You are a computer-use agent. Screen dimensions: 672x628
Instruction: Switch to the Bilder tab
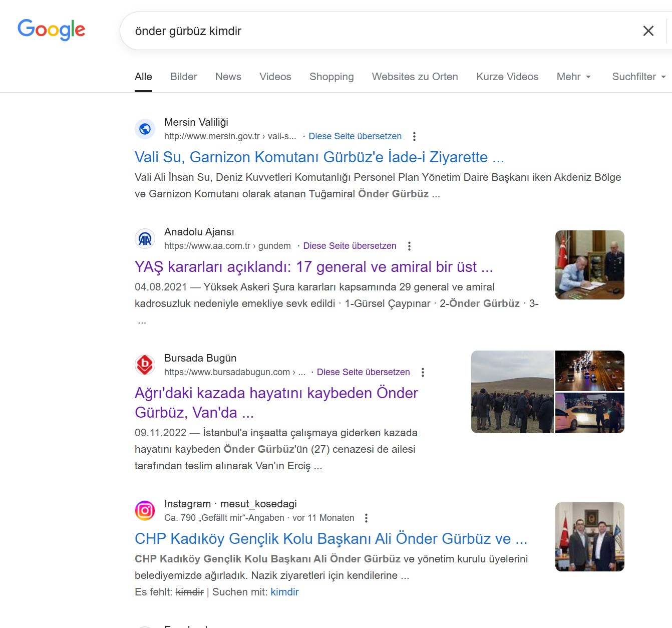[183, 77]
